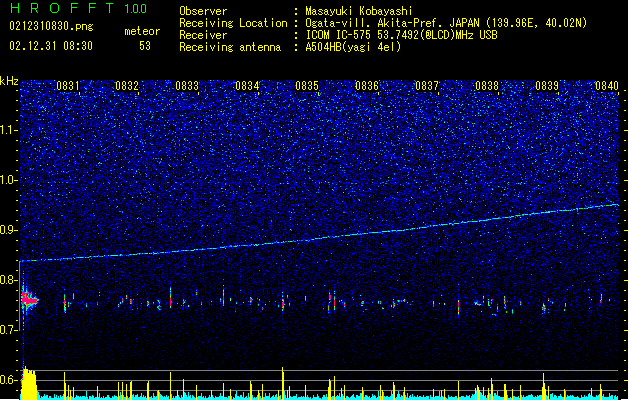
Task: Click the 0.9 frequency axis label
Action: point(9,230)
